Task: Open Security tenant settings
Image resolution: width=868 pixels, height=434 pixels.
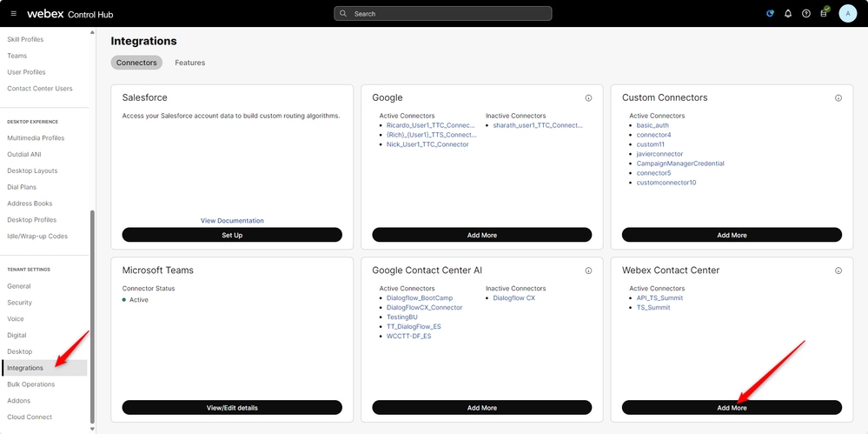Action: (19, 302)
